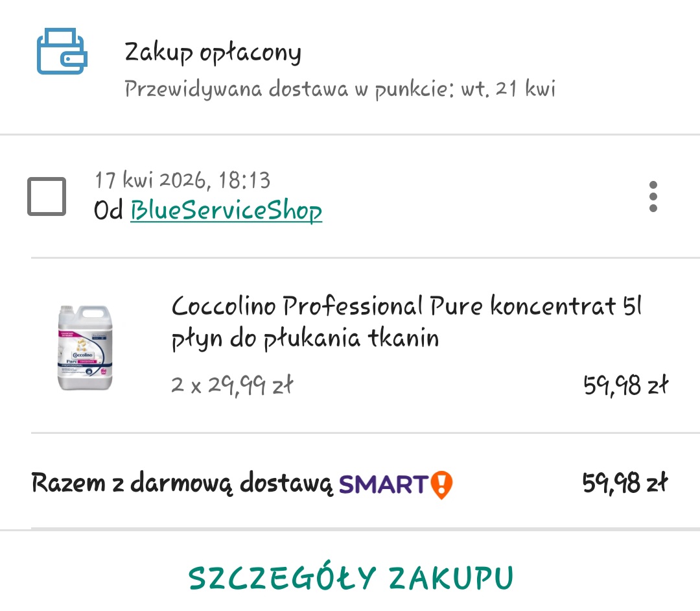Click the purchase time 18:13
The height and width of the screenshot is (611, 700).
point(244,180)
